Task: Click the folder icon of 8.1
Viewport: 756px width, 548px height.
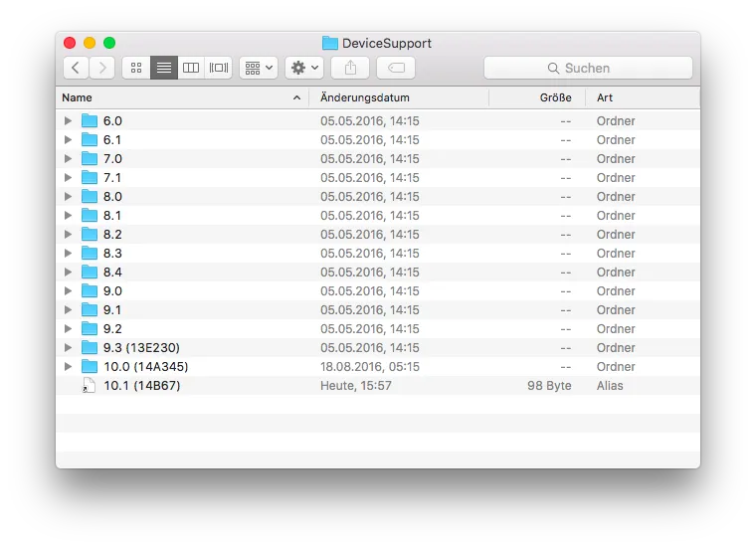Action: point(90,215)
